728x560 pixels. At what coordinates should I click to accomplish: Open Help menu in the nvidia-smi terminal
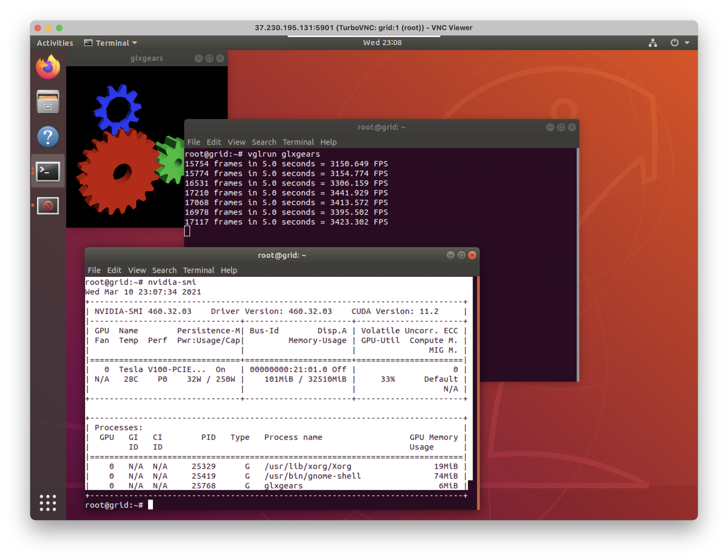tap(229, 270)
